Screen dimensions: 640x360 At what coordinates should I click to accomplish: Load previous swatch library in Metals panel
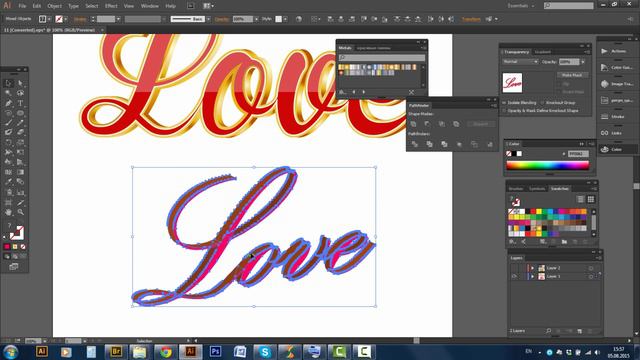click(354, 92)
